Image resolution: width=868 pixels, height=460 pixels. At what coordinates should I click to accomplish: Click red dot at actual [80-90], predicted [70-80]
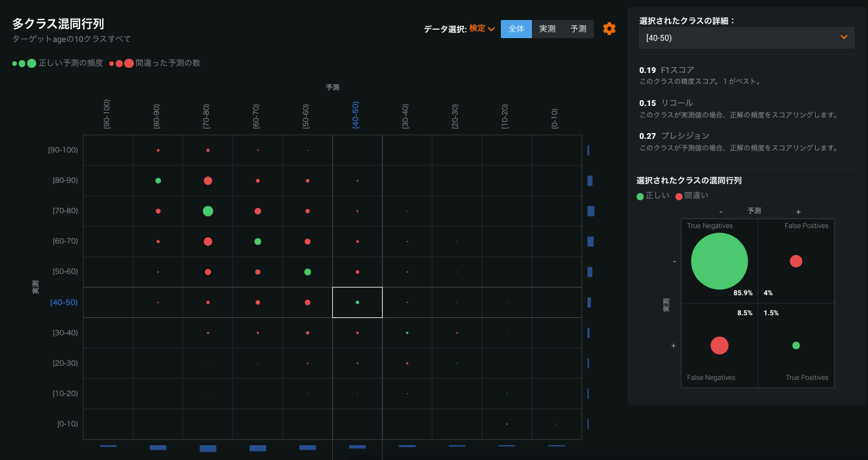[x=207, y=181]
